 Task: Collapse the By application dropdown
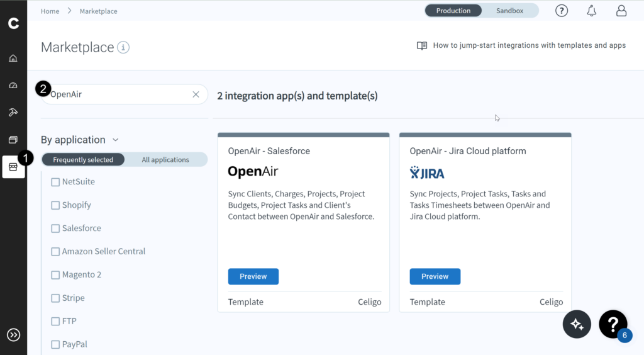coord(116,140)
